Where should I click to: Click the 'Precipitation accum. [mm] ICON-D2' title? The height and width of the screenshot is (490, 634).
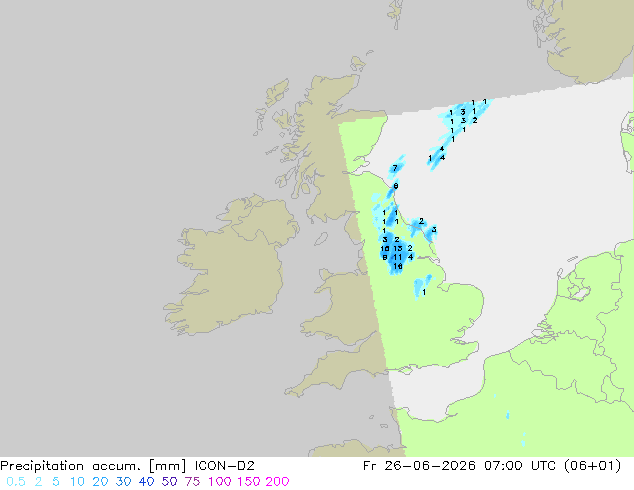coord(127,466)
